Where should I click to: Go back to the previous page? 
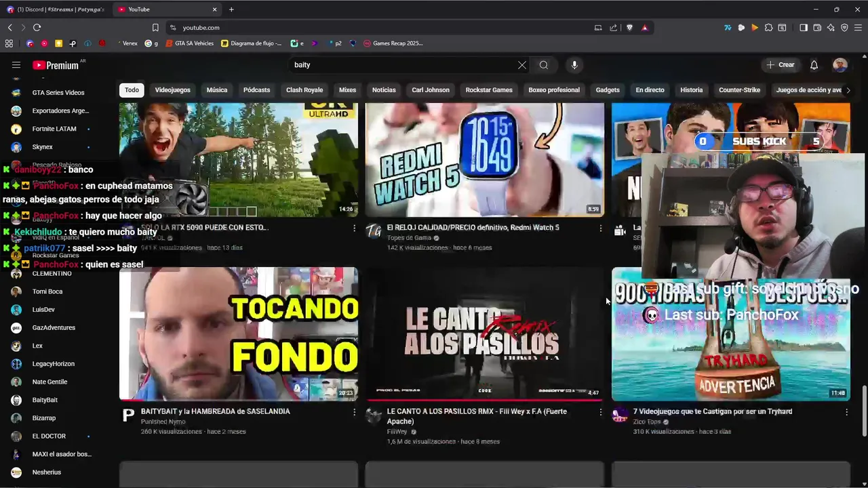pyautogui.click(x=9, y=28)
